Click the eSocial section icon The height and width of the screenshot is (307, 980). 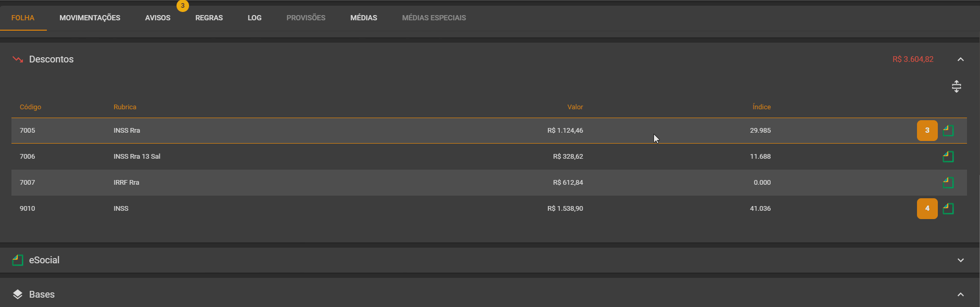(18, 260)
